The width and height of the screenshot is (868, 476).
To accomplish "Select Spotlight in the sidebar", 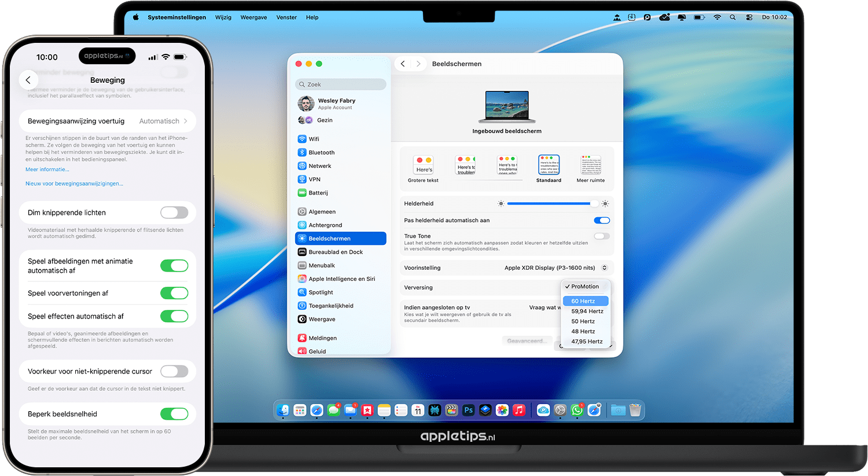I will pyautogui.click(x=340, y=292).
